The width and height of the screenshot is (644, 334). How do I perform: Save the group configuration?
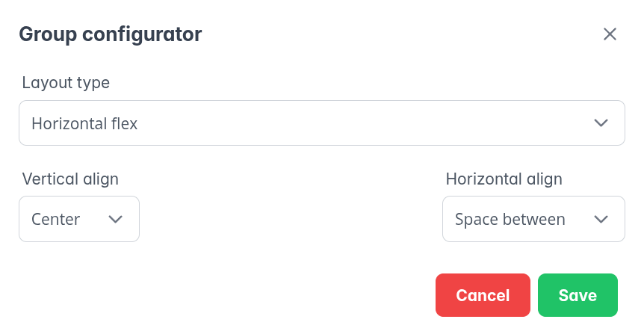pyautogui.click(x=578, y=295)
